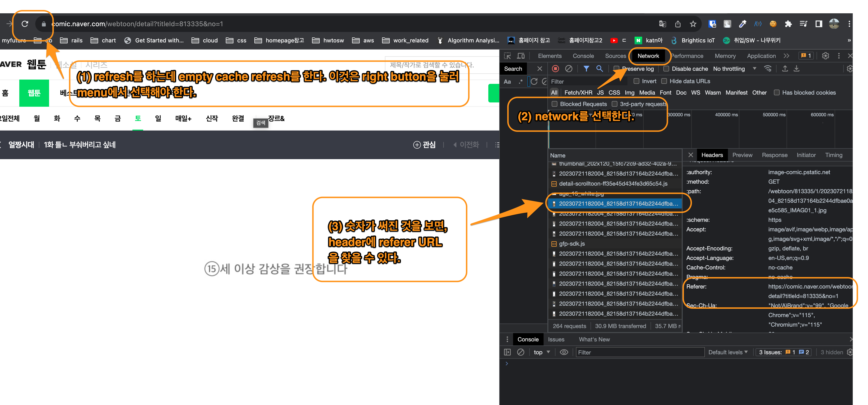Switch to the Elements tab
868x405 pixels.
550,56
